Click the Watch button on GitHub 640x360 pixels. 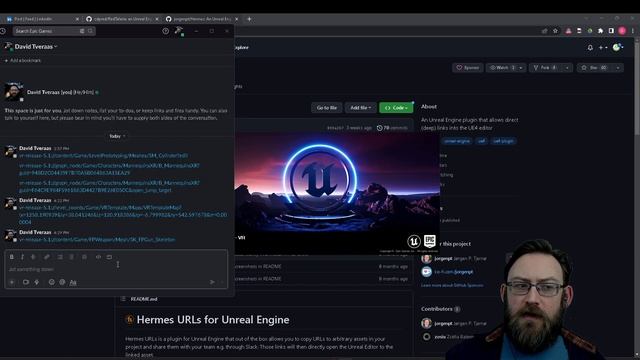point(502,68)
